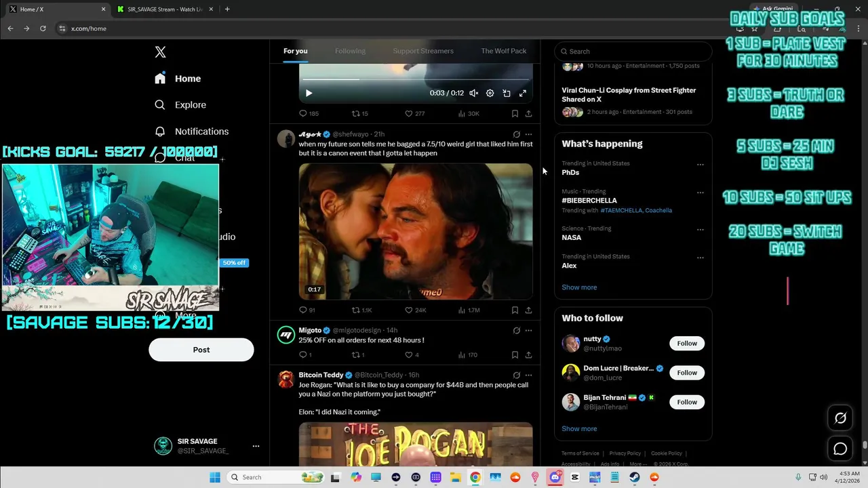This screenshot has height=488, width=868.
Task: Play the @shefwayo video thumbnail
Action: (x=416, y=231)
